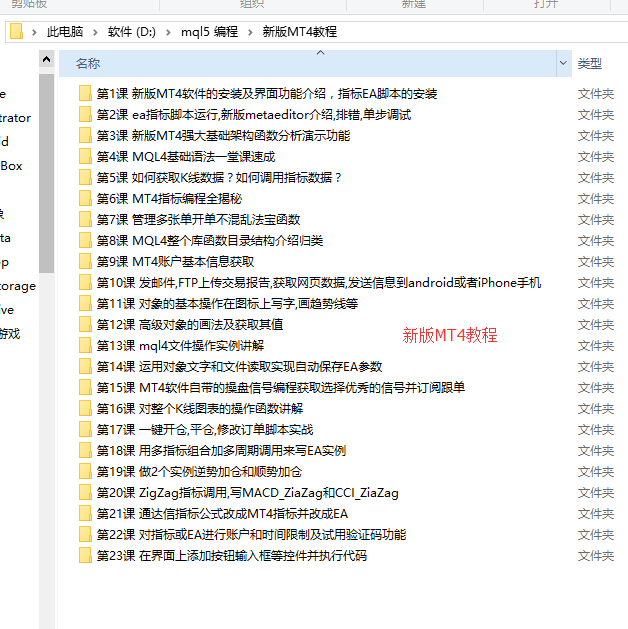The height and width of the screenshot is (629, 628).
Task: Select folder icon of 第12课 高级对象的画法
Action: coord(85,324)
